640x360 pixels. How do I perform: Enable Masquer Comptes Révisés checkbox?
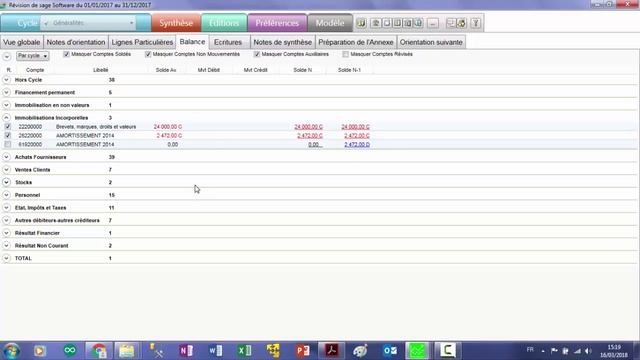point(345,54)
